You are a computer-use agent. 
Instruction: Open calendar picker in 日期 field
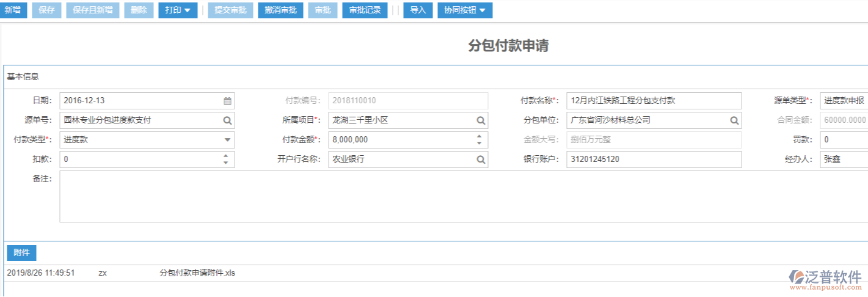point(227,101)
